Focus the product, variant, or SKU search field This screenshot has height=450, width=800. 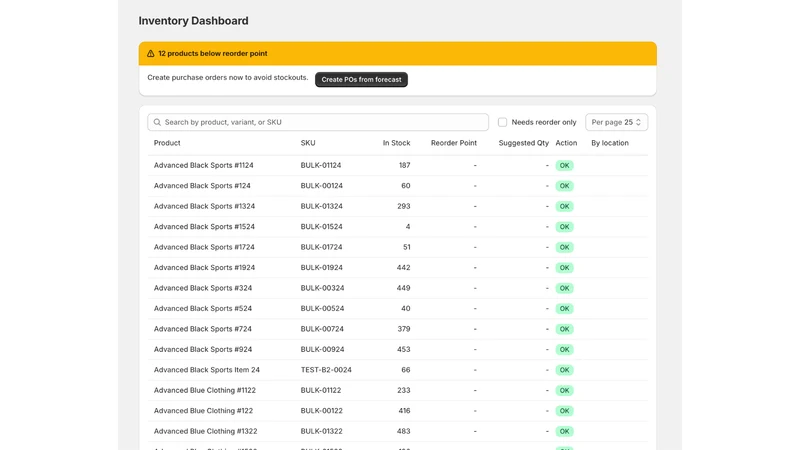[x=318, y=122]
